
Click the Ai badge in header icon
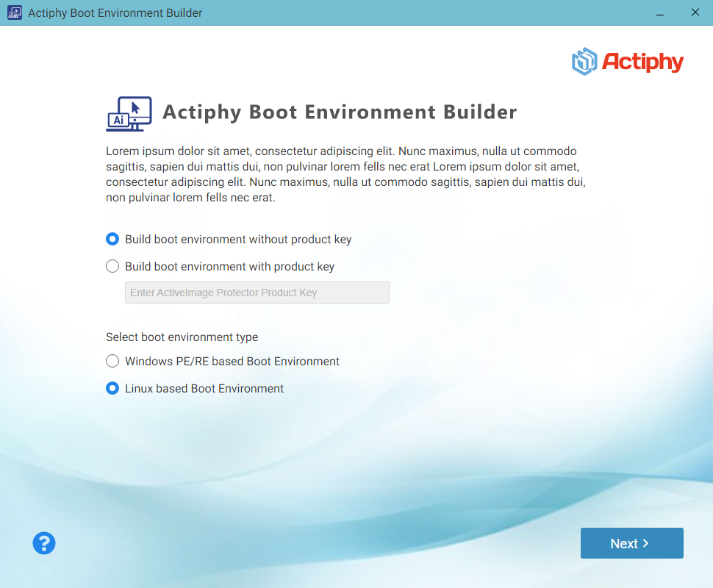coord(117,121)
